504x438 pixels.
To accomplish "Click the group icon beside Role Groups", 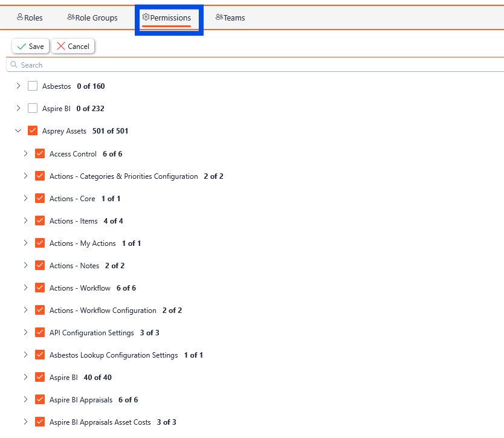I will pos(71,18).
